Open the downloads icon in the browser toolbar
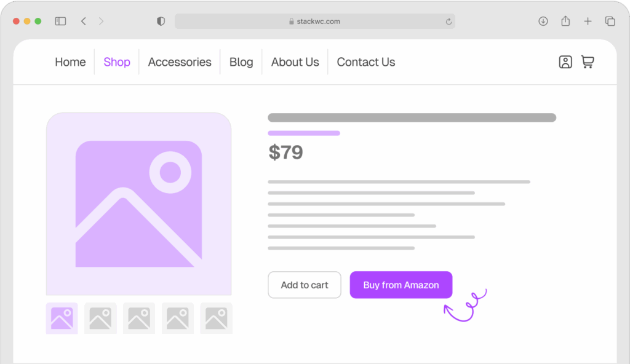This screenshot has width=630, height=364. point(543,20)
